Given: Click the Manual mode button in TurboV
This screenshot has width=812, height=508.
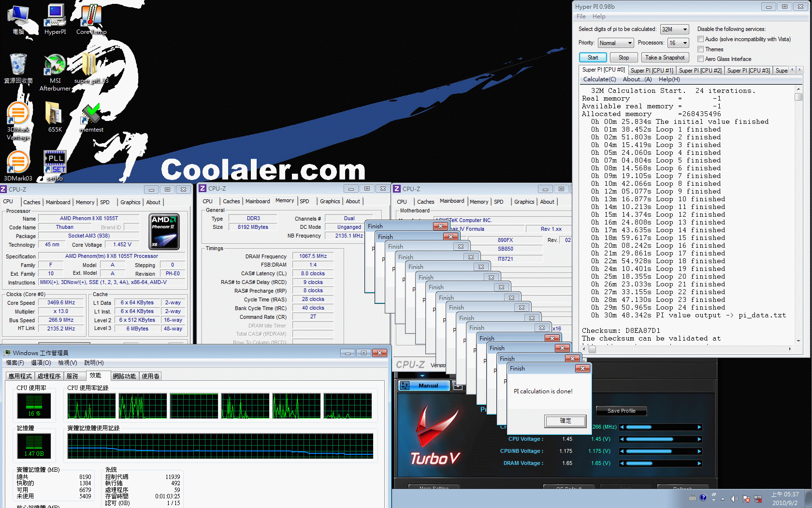Looking at the screenshot, I should [423, 386].
